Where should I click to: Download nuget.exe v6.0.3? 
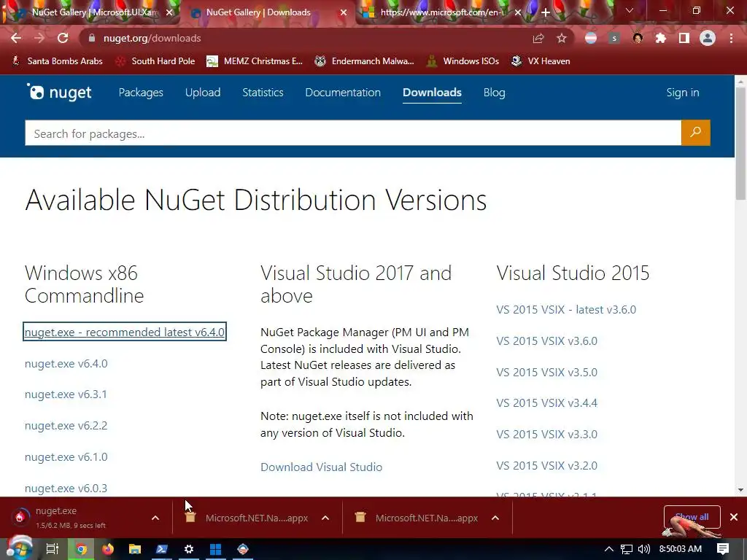click(66, 488)
